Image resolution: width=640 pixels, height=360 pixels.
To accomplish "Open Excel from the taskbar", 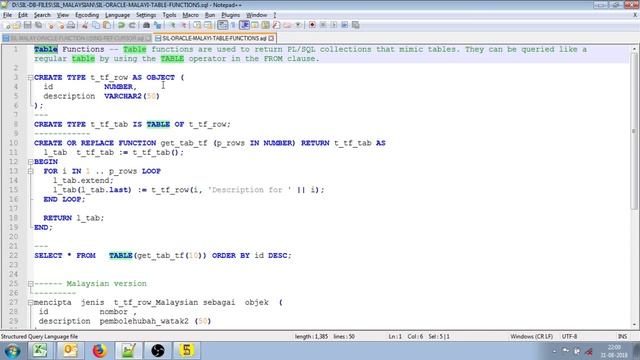I will (40, 351).
